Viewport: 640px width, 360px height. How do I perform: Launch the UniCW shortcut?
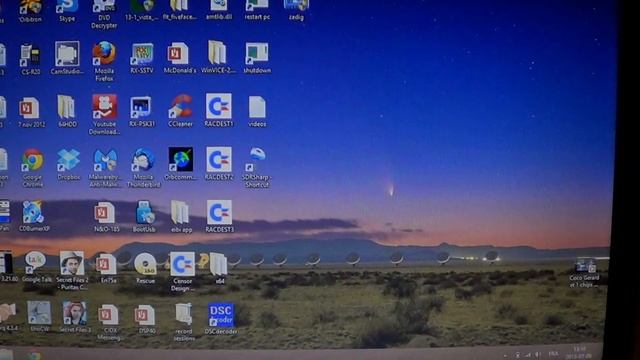pyautogui.click(x=39, y=316)
